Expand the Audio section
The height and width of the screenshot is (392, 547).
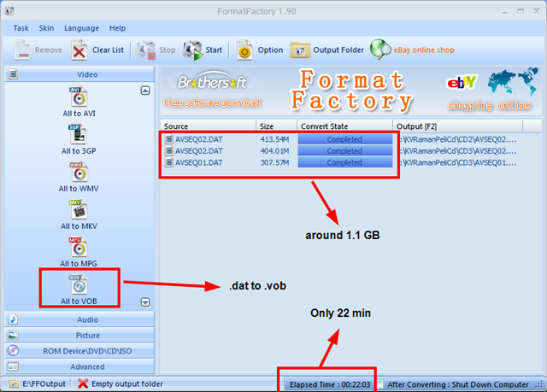79,319
